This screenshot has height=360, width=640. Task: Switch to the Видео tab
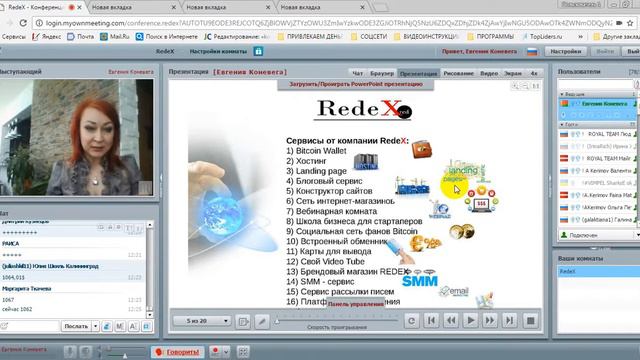pos(489,73)
